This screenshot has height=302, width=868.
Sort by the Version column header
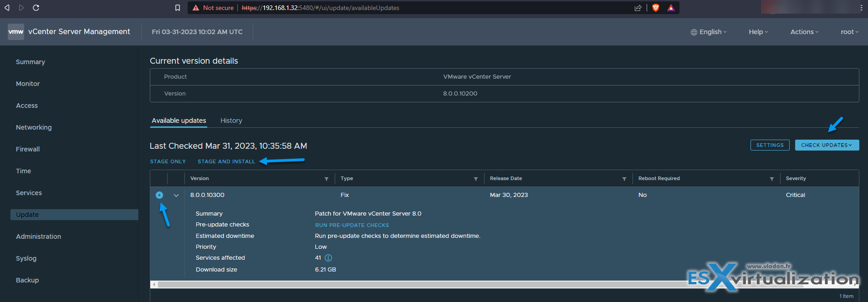199,178
